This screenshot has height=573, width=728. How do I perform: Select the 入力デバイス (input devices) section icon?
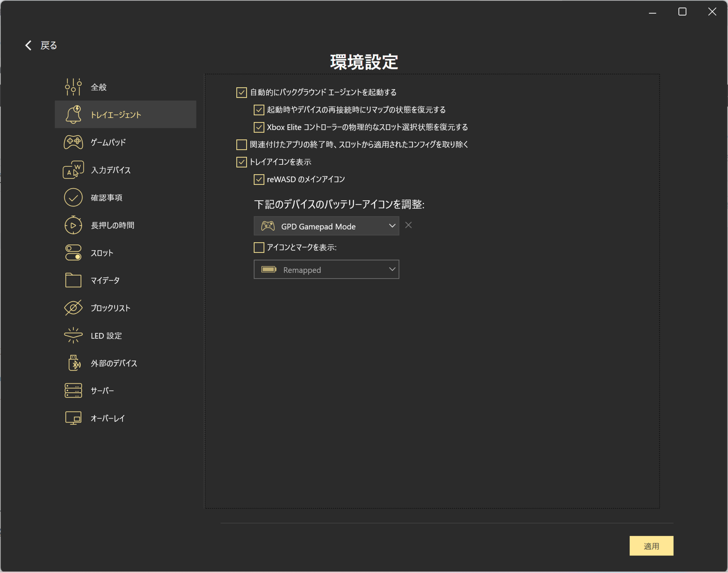pyautogui.click(x=73, y=170)
